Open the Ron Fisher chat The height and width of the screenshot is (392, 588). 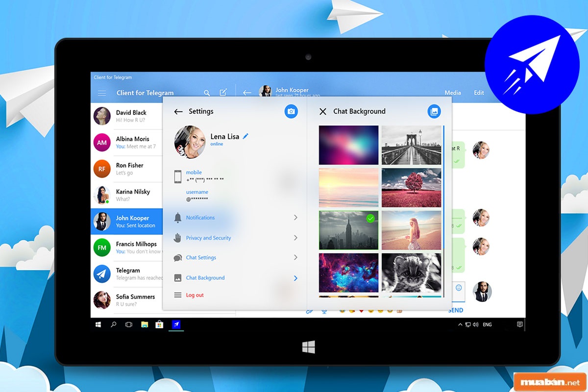[x=127, y=169]
